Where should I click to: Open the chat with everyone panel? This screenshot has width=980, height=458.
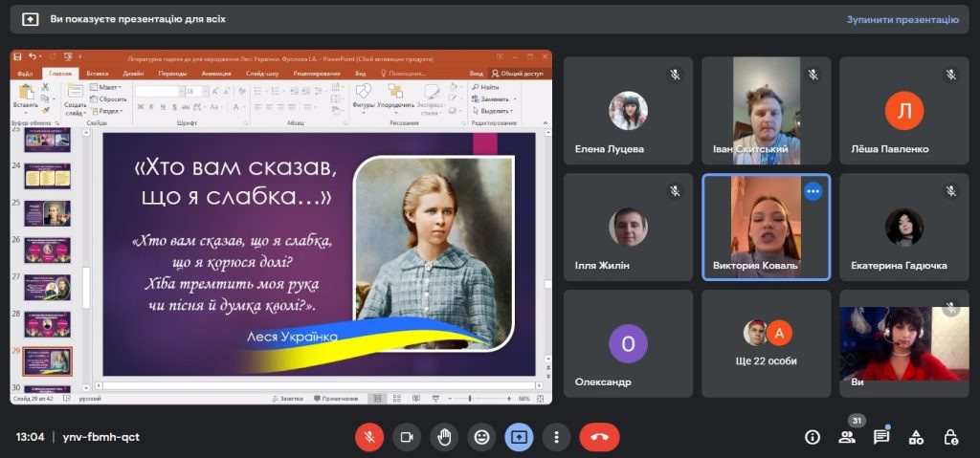pos(881,437)
